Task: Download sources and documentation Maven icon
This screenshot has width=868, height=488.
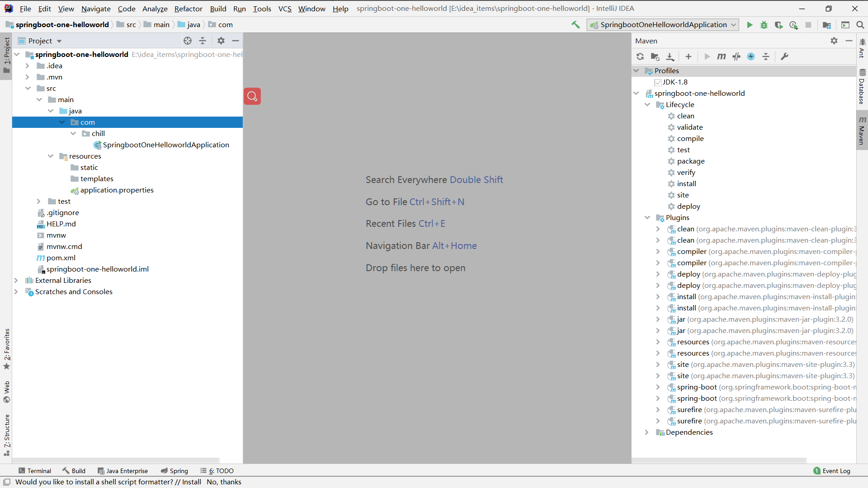Action: [x=670, y=56]
